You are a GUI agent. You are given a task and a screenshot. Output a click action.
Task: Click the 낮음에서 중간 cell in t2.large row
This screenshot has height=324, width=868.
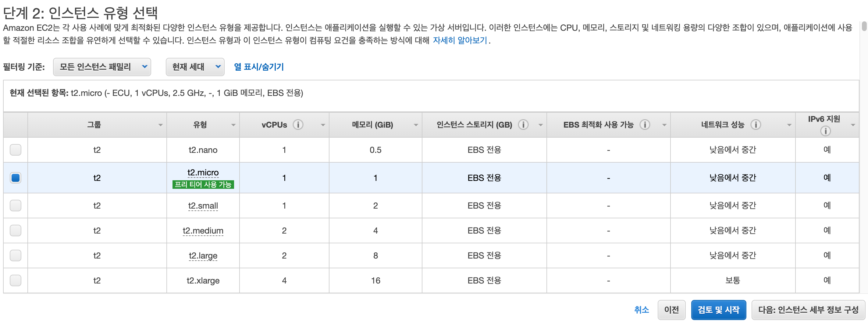pos(733,255)
